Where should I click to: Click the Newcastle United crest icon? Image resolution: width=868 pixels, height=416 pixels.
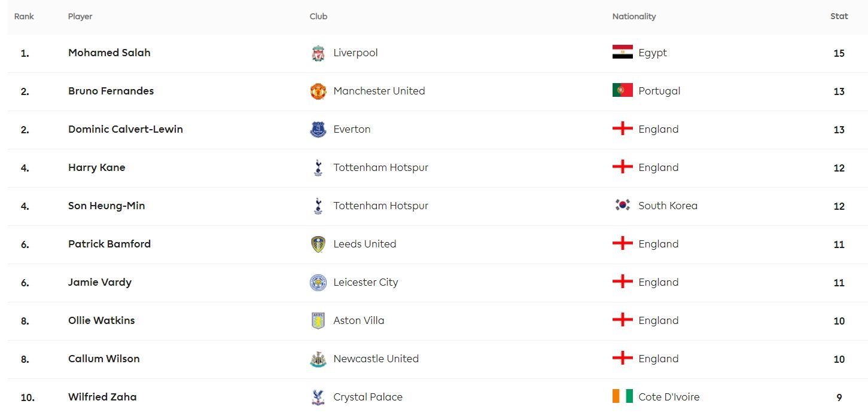[x=318, y=359]
